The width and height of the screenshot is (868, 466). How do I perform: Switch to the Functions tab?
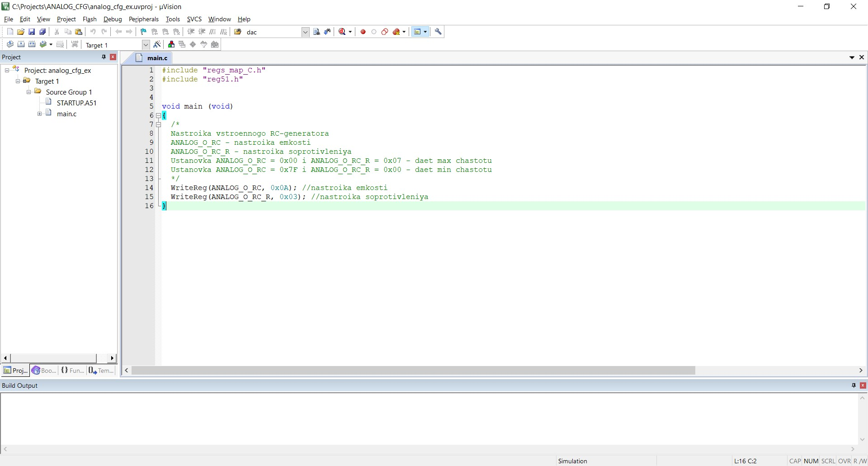coord(72,371)
